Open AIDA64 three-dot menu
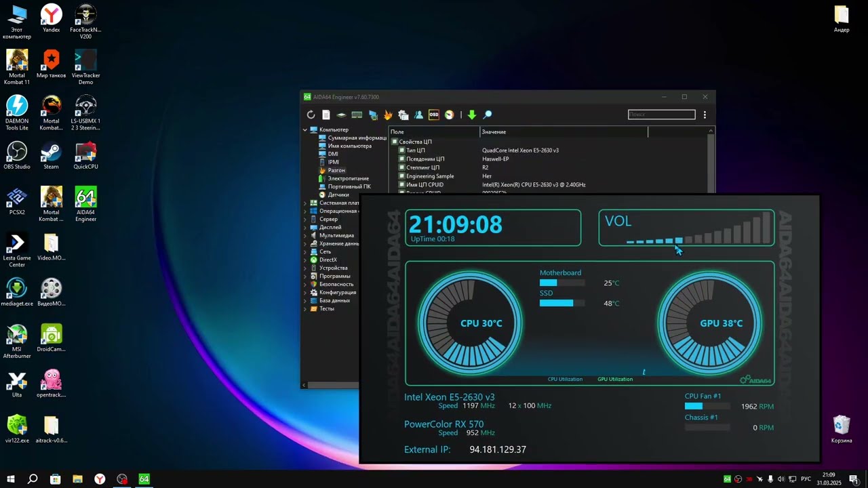Image resolution: width=868 pixels, height=488 pixels. (705, 115)
